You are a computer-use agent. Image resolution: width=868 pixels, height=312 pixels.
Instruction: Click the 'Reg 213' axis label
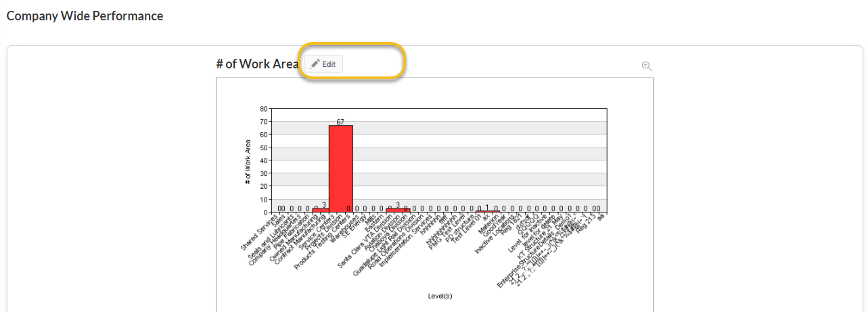tap(587, 224)
